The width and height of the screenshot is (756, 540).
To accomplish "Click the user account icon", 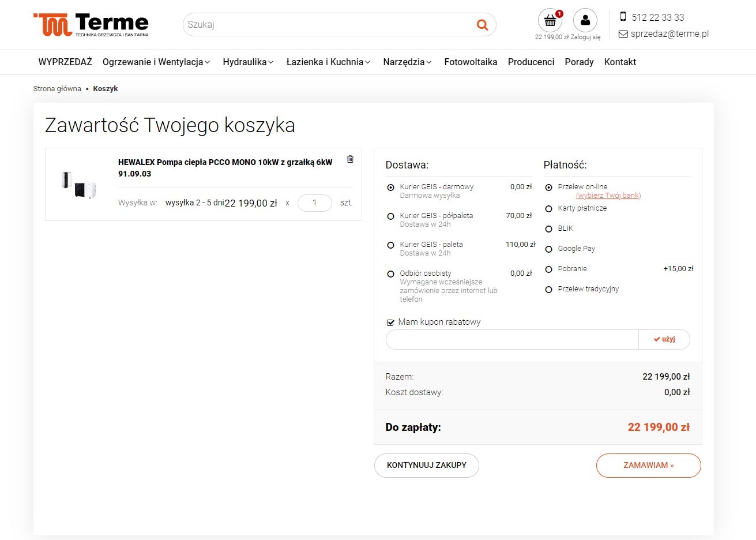I will point(585,20).
